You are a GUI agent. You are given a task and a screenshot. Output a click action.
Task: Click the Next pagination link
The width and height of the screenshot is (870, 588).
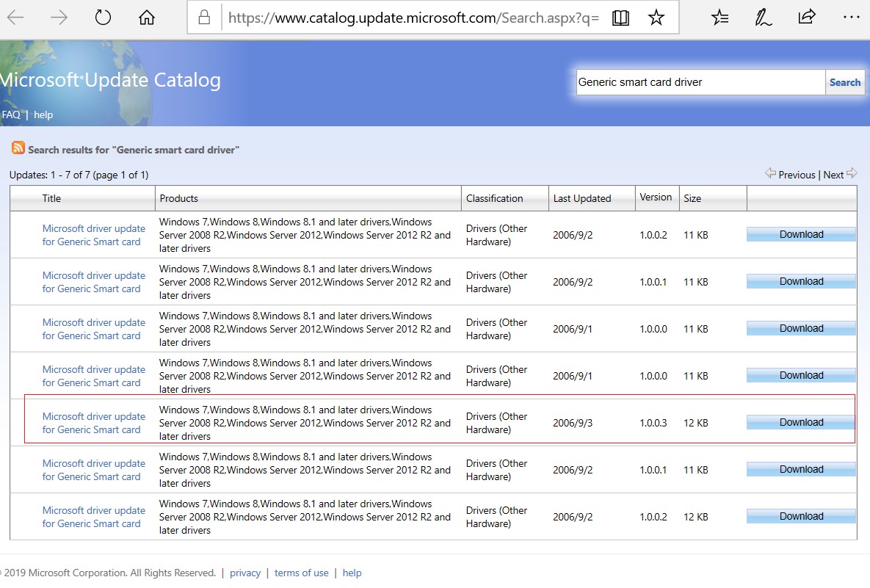coord(833,175)
